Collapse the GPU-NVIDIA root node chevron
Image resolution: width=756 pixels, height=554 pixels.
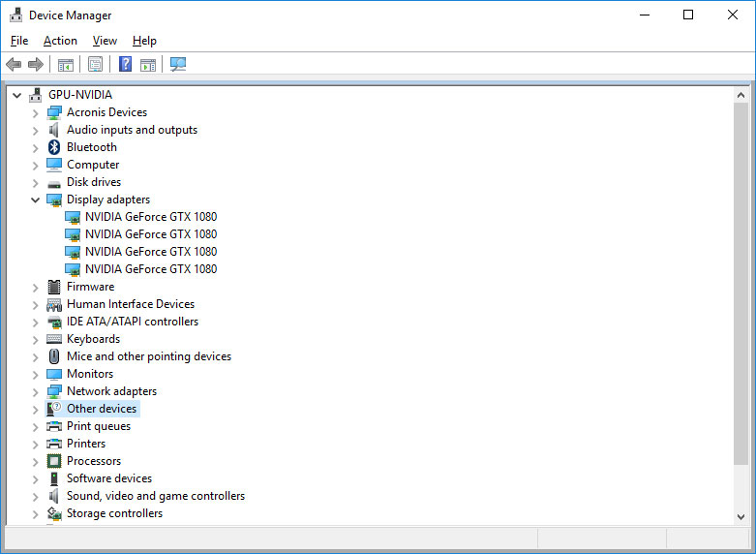tap(16, 95)
